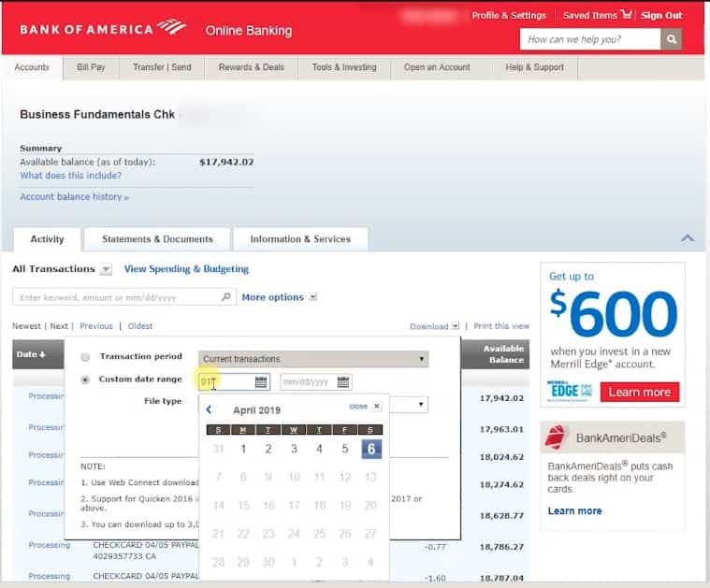Open the Transfer | Send tab
This screenshot has width=710, height=588.
click(162, 67)
